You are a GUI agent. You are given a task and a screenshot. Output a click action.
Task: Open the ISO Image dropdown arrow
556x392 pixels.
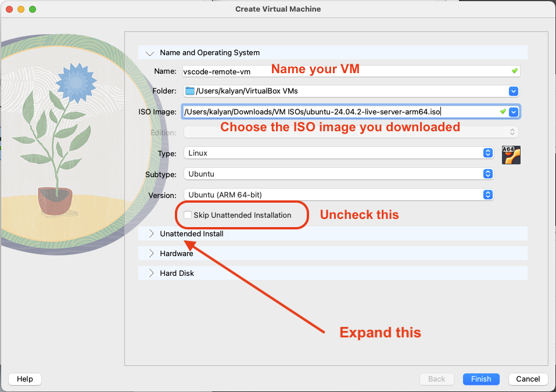[x=513, y=112]
